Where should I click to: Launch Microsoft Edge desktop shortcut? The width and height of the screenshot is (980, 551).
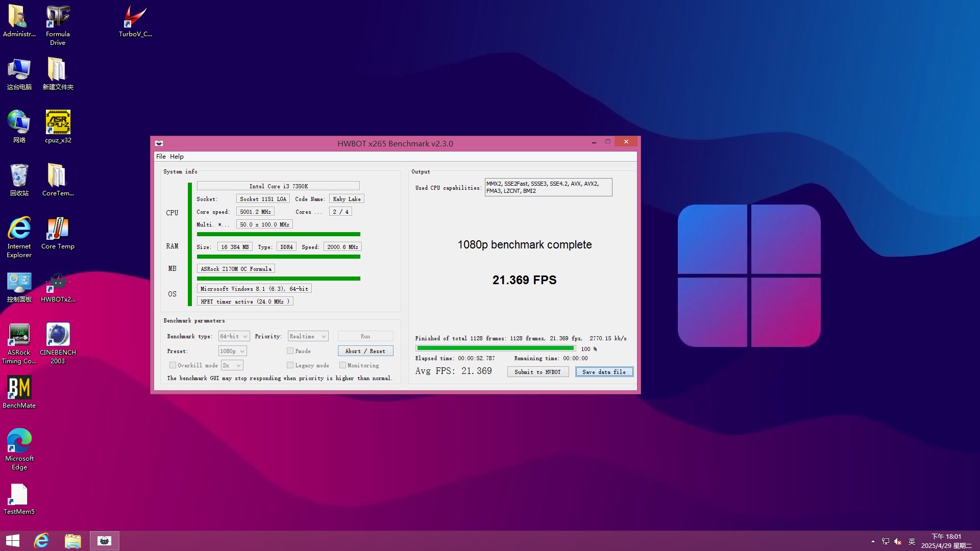tap(19, 449)
